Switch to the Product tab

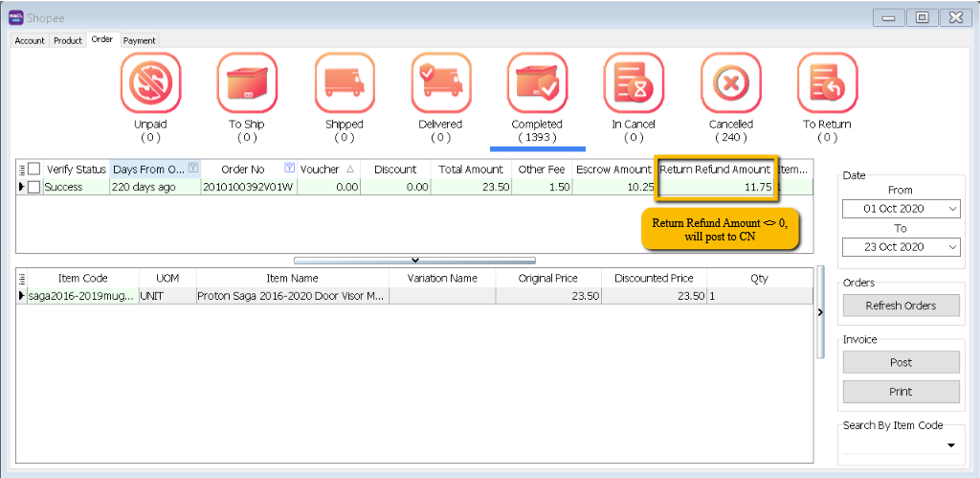point(68,41)
